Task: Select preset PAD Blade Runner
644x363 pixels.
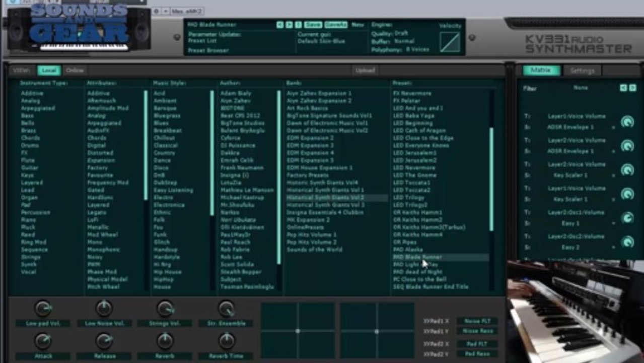Action: coord(441,257)
